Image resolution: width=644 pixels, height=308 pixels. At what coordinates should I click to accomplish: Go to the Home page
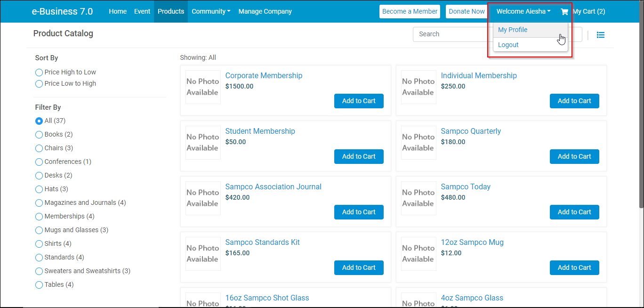[x=117, y=11]
